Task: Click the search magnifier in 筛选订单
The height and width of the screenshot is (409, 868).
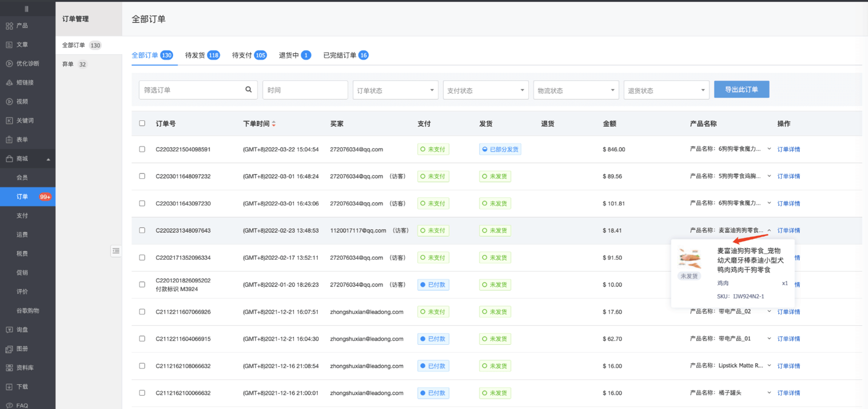Action: [x=249, y=90]
